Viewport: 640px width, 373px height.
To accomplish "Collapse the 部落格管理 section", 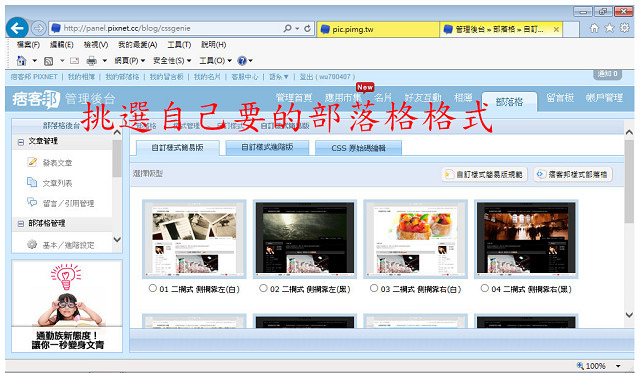I will [20, 224].
